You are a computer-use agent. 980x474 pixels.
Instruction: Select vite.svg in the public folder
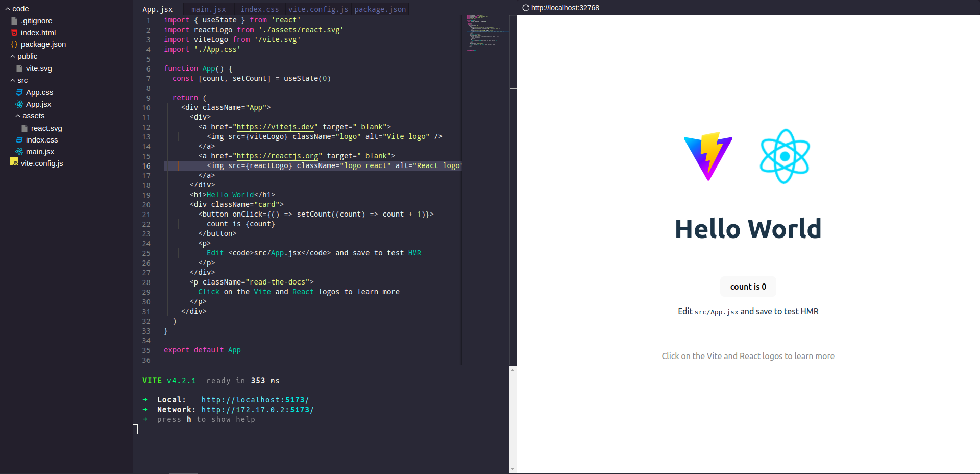pos(39,68)
